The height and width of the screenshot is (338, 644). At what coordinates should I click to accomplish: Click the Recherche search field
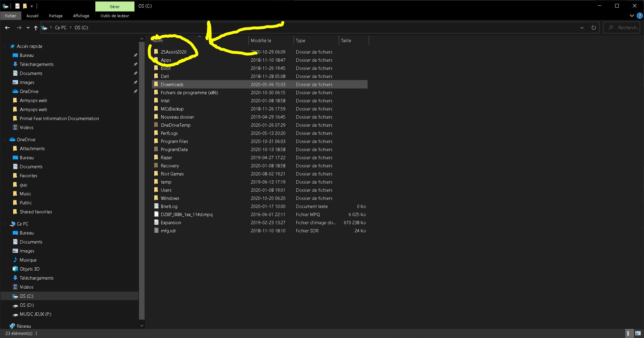627,28
